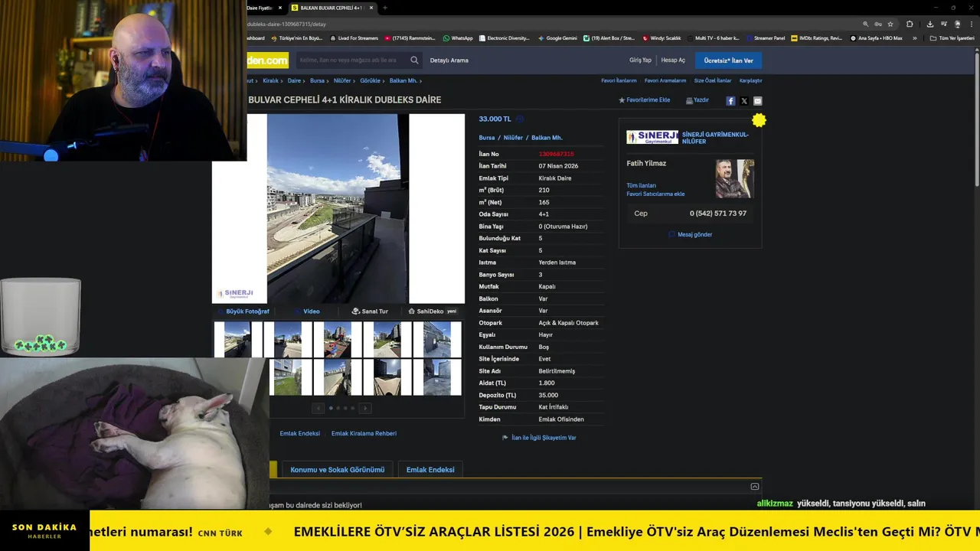Open seller's Tüm ilanları link
980x551 pixels.
pyautogui.click(x=641, y=185)
